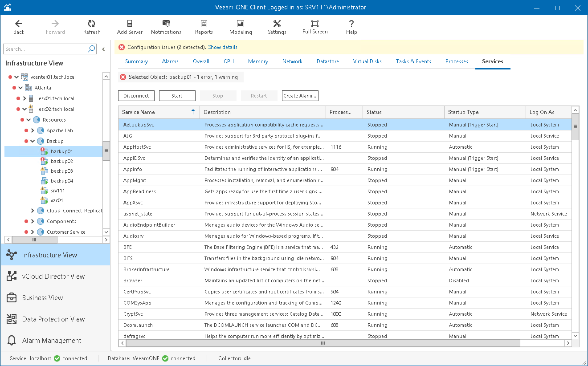
Task: Open the Add Server tool
Action: click(130, 27)
